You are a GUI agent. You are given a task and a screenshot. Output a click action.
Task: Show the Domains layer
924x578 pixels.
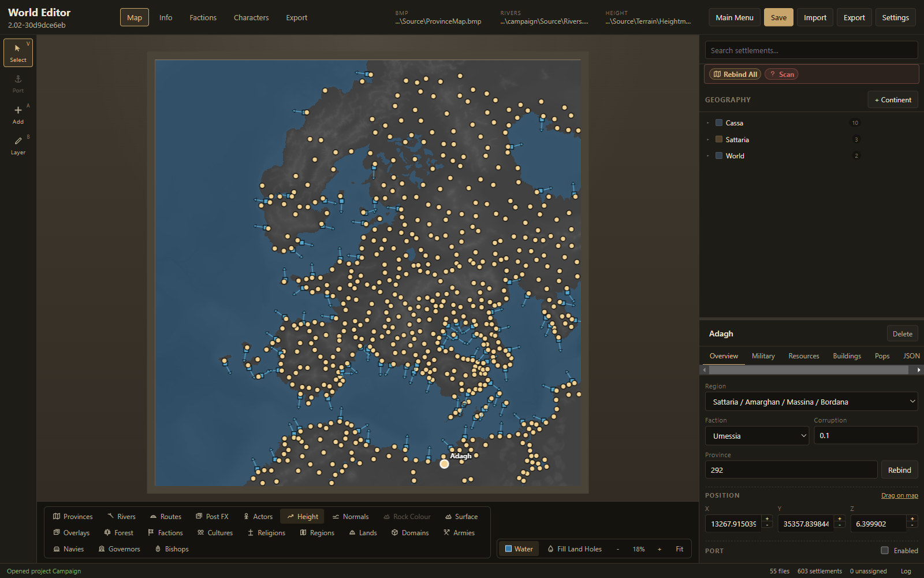pos(410,533)
